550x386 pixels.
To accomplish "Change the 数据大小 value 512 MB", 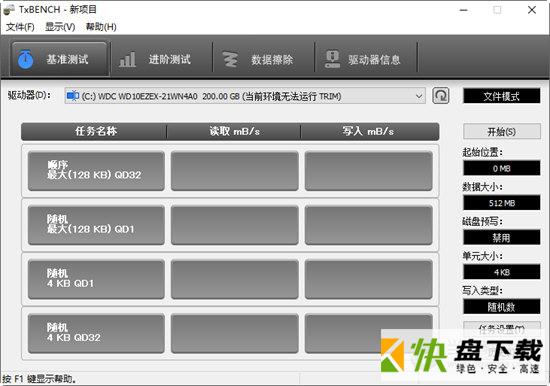I will (502, 203).
